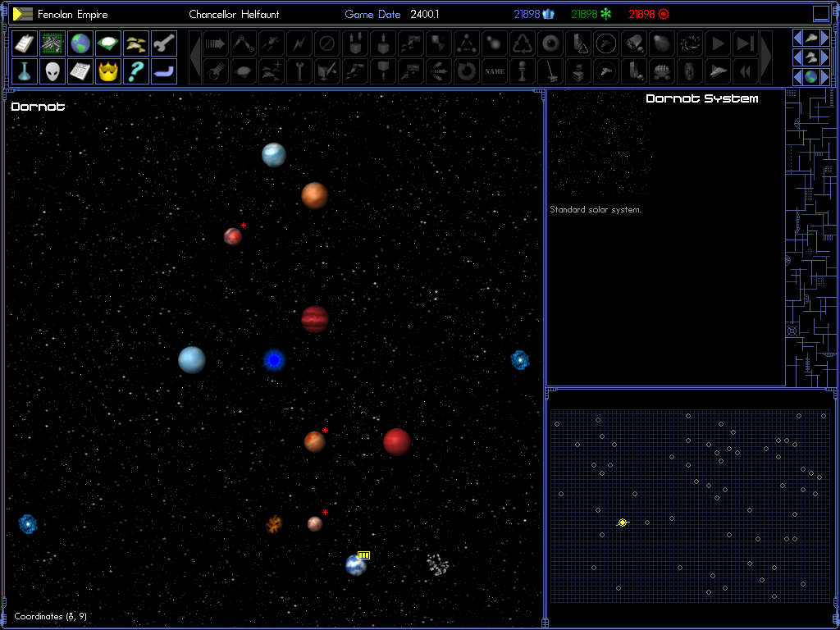Select the red-blue mottled planet with star marker

click(x=232, y=236)
